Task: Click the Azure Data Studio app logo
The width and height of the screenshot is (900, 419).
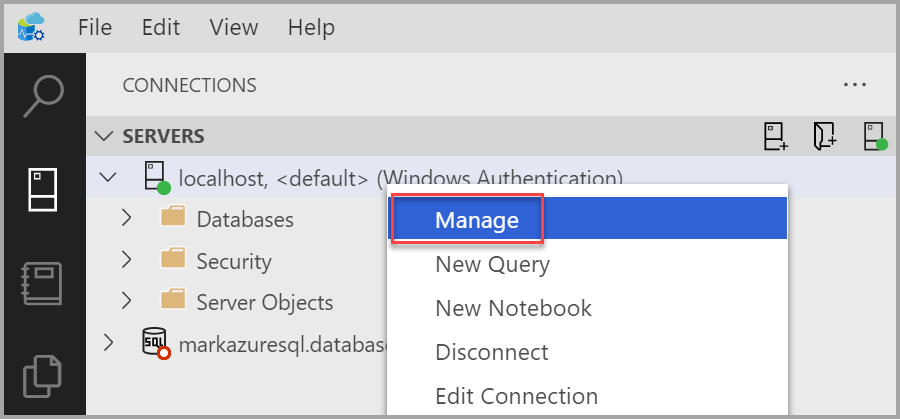Action: point(32,26)
